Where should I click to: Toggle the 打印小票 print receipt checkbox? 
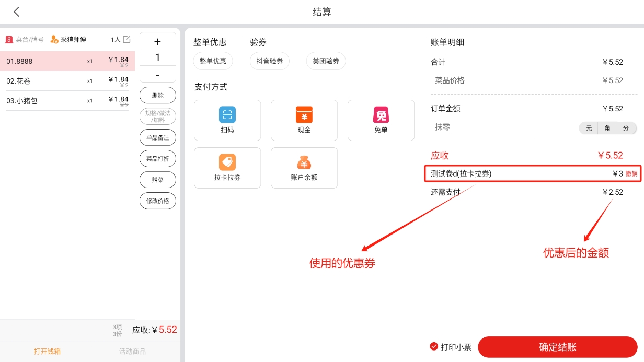pos(434,346)
